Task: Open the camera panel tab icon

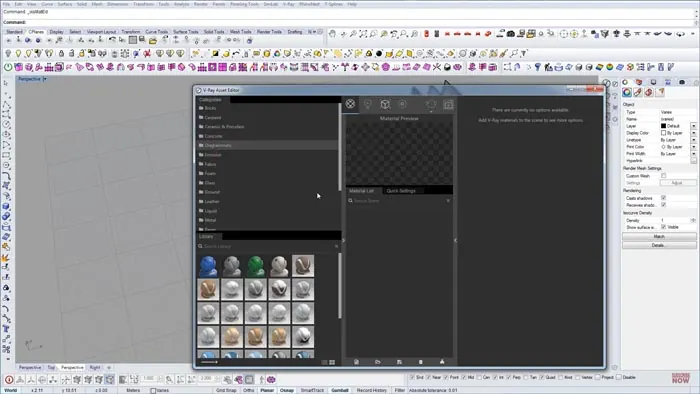Action: [x=682, y=82]
